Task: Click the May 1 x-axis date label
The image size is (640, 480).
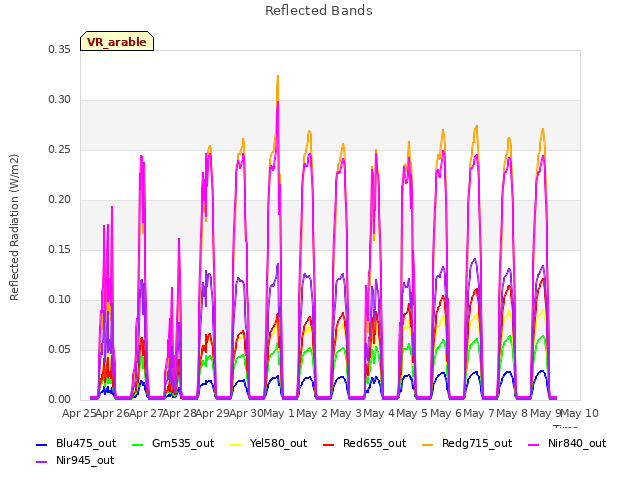Action: click(279, 413)
